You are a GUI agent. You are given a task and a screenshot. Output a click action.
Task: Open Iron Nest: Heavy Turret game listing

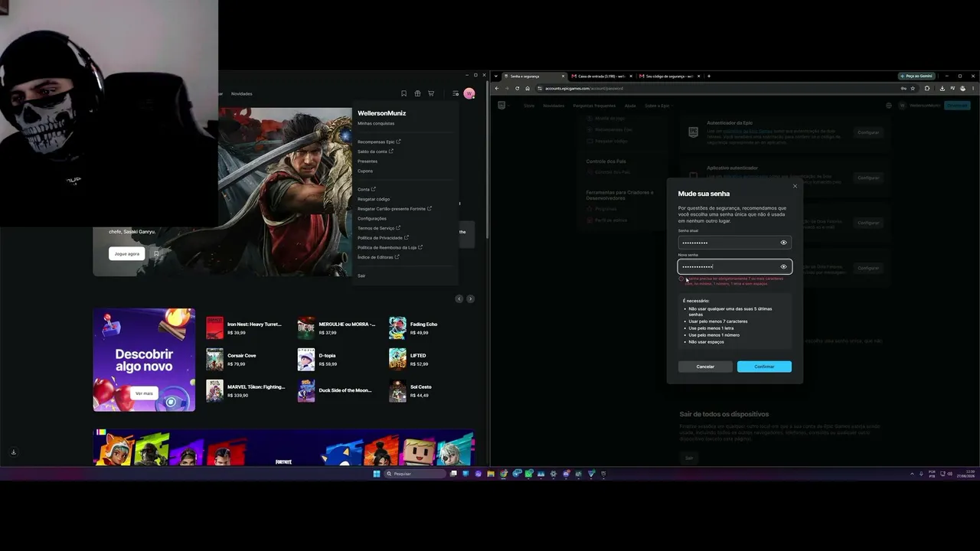(244, 328)
